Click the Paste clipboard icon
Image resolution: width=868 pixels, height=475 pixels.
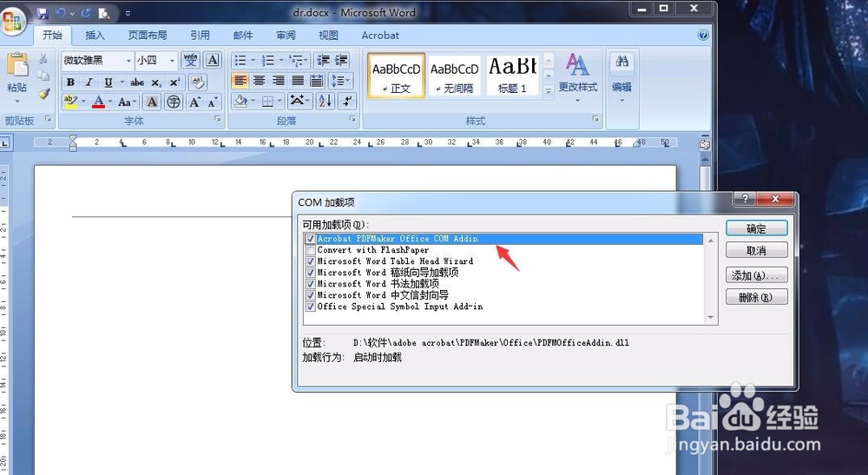17,65
